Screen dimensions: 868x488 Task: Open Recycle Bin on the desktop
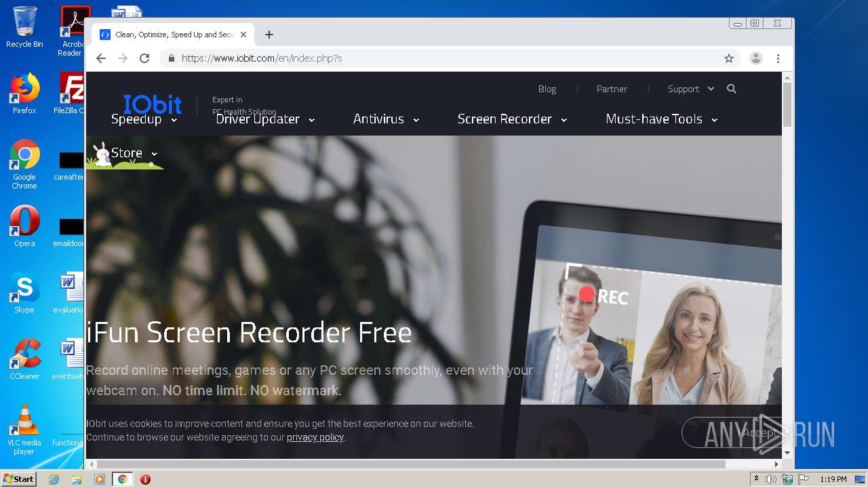[x=24, y=27]
